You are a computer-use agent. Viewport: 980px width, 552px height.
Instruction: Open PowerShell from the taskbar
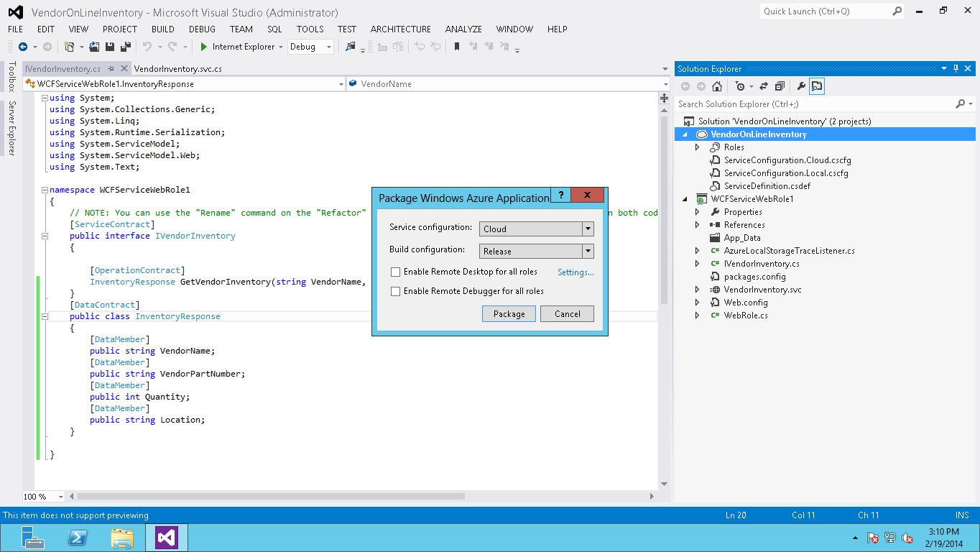click(78, 538)
